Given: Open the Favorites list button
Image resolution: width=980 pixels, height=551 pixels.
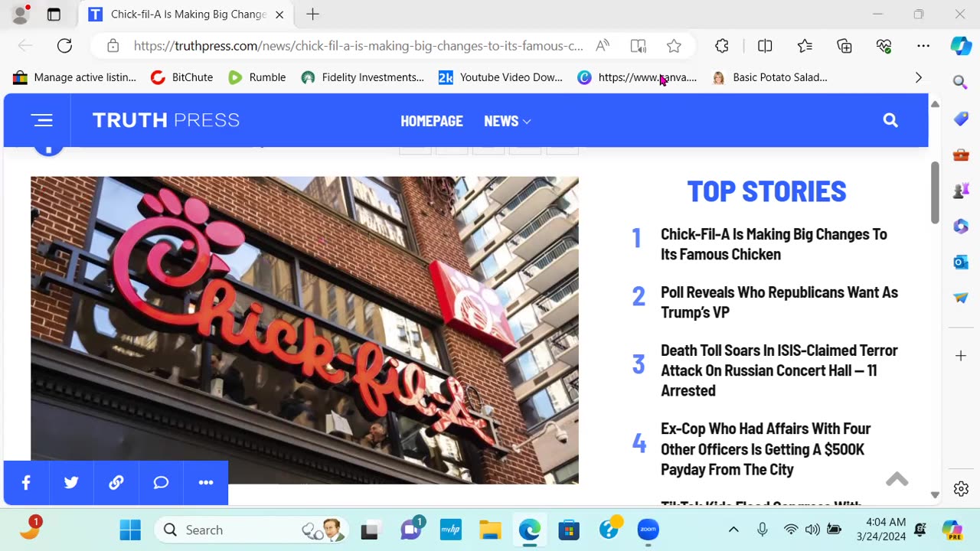Looking at the screenshot, I should (805, 46).
